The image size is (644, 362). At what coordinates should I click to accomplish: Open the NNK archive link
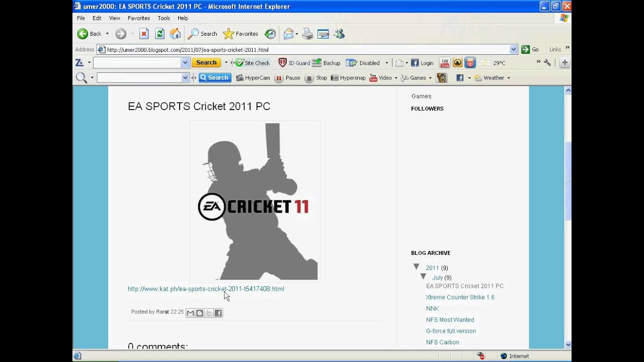coord(433,309)
